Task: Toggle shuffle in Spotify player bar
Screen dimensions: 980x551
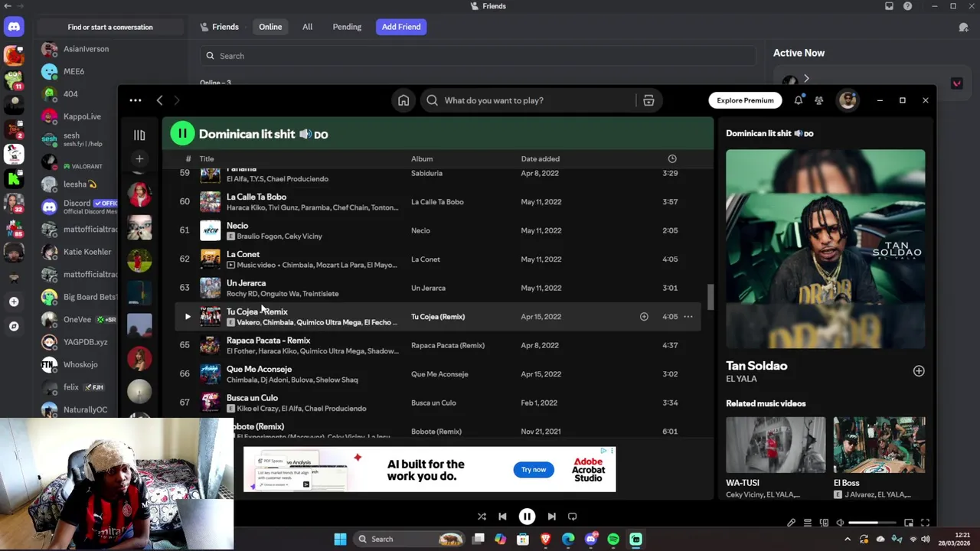Action: (x=482, y=517)
